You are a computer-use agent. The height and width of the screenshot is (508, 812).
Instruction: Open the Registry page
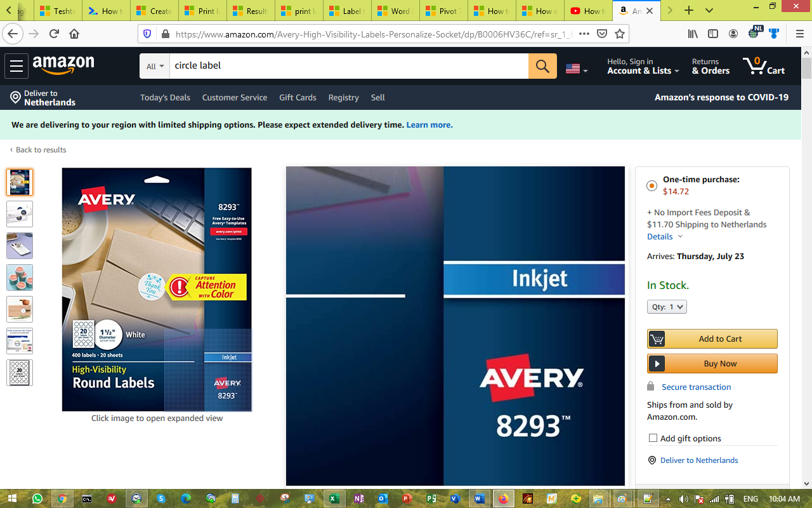(x=343, y=97)
